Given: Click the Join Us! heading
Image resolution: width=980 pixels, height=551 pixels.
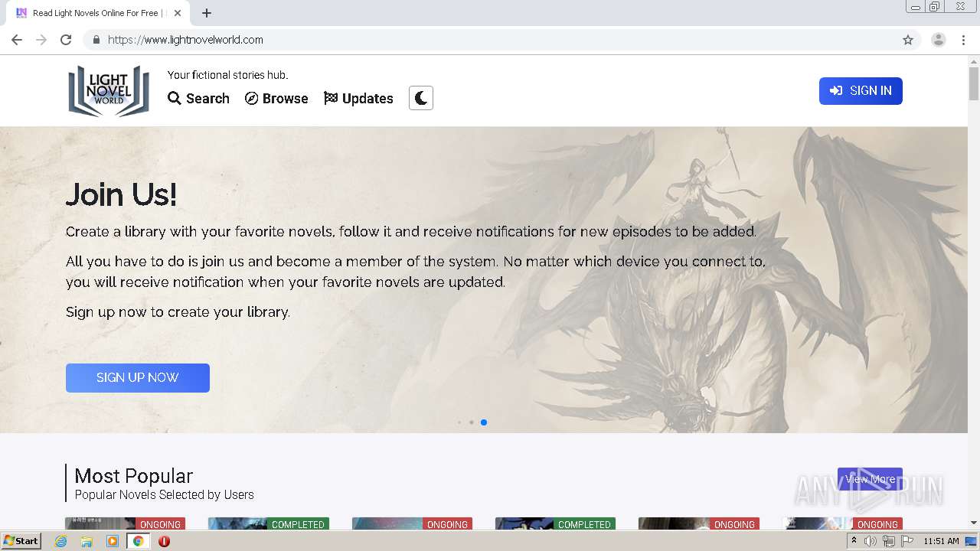Looking at the screenshot, I should coord(121,194).
